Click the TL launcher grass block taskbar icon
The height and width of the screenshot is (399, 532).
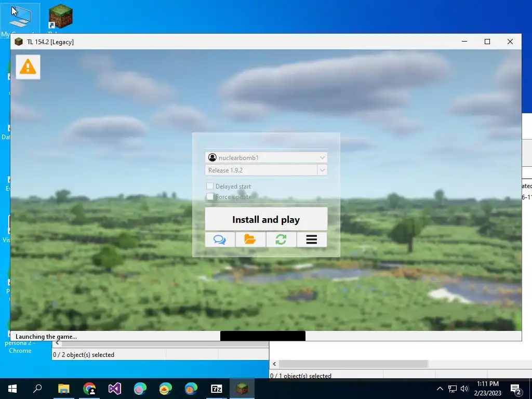[242, 389]
